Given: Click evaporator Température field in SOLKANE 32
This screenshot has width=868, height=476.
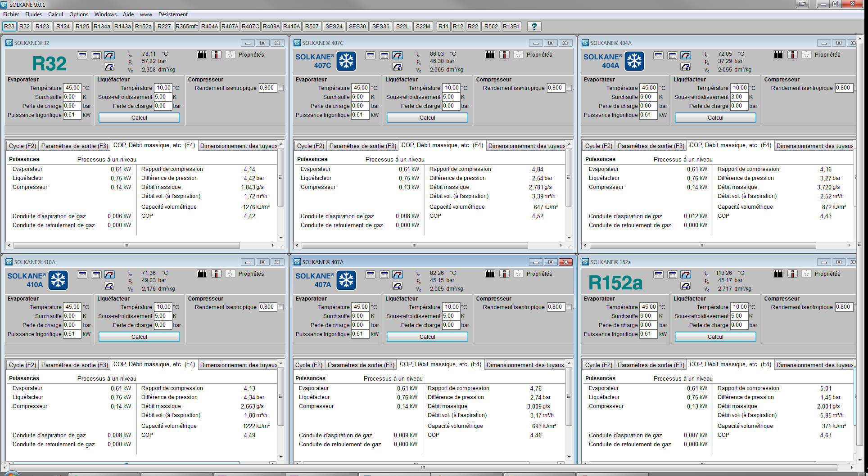Looking at the screenshot, I should click(x=72, y=88).
